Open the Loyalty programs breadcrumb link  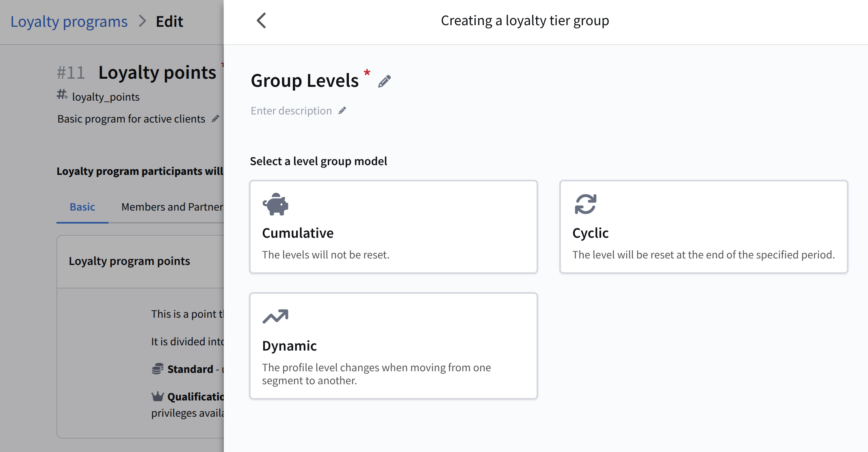69,22
